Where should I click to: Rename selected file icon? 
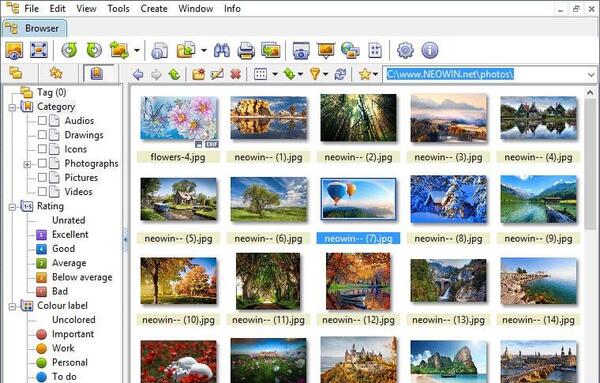tap(217, 74)
